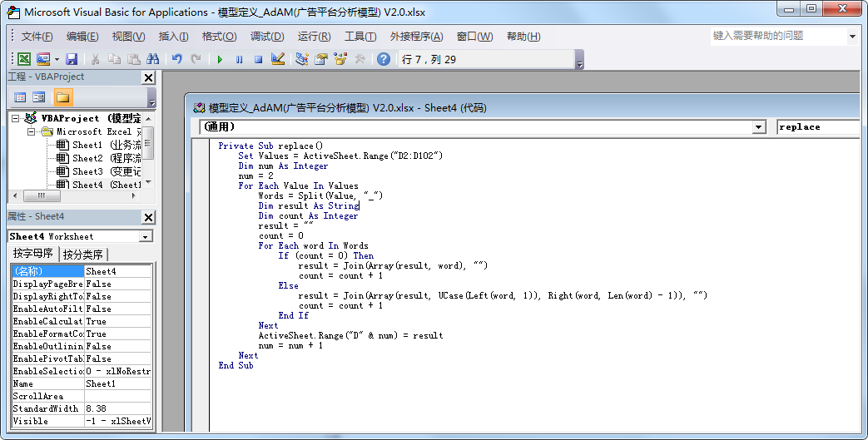Open the 外接程序(A) menu
Viewport: 868px width, 440px height.
click(x=416, y=37)
